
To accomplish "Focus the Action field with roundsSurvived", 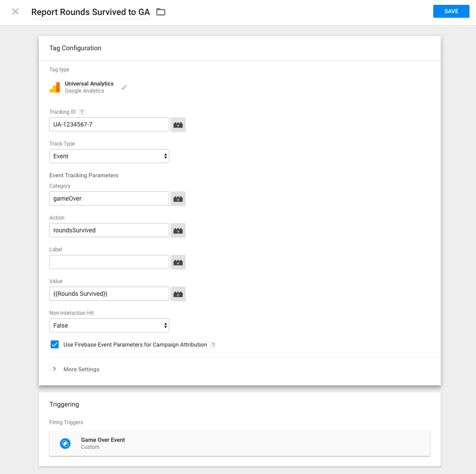I will coord(109,230).
